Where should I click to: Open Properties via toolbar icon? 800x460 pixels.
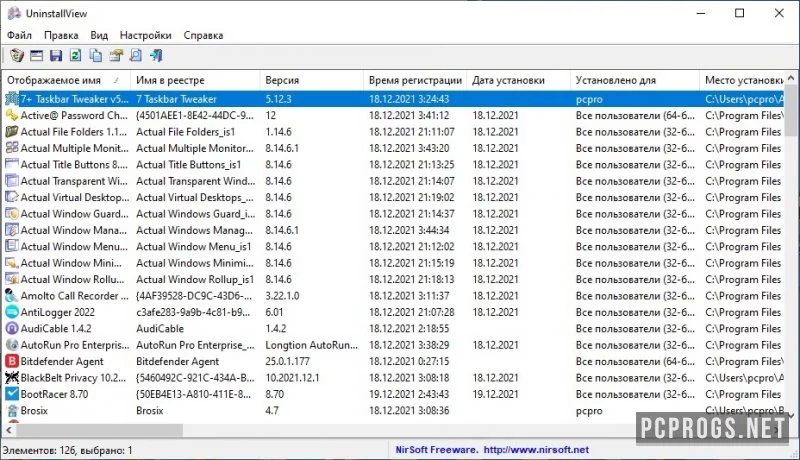(116, 55)
